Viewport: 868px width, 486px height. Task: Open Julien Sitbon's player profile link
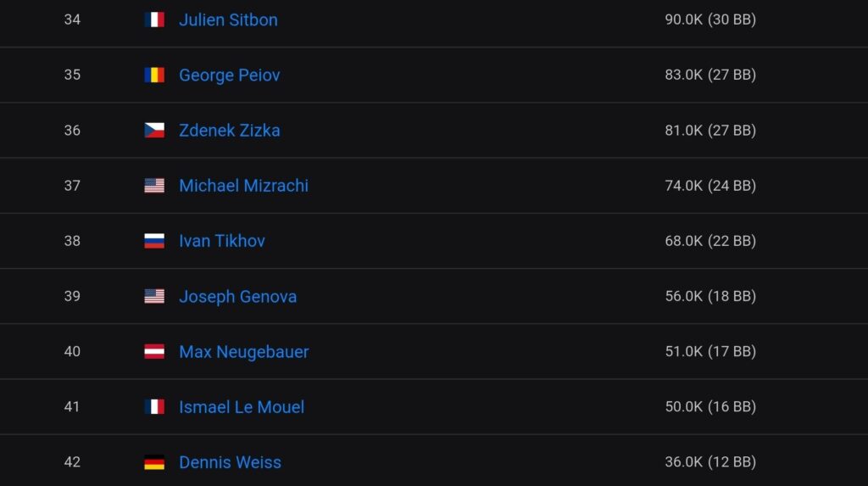point(228,20)
